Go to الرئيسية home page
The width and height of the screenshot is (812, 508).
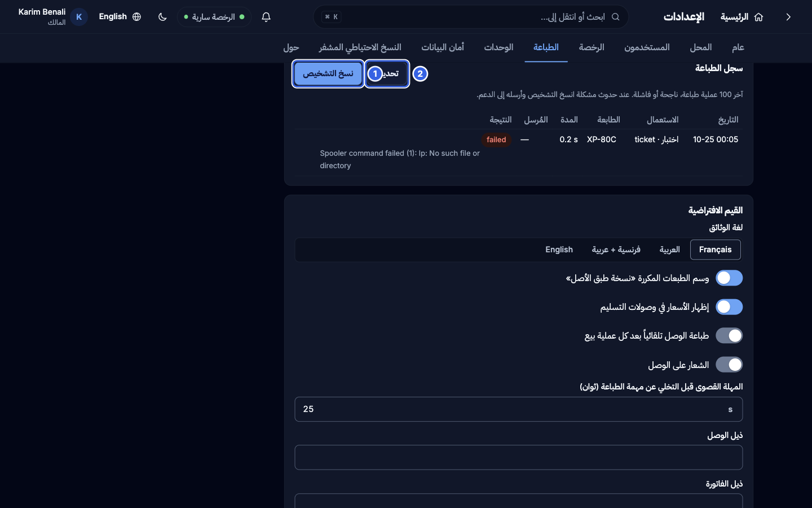pos(742,17)
